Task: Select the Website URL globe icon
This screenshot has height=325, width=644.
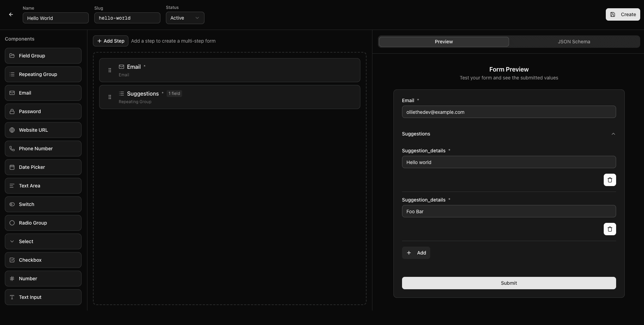Action: 12,130
